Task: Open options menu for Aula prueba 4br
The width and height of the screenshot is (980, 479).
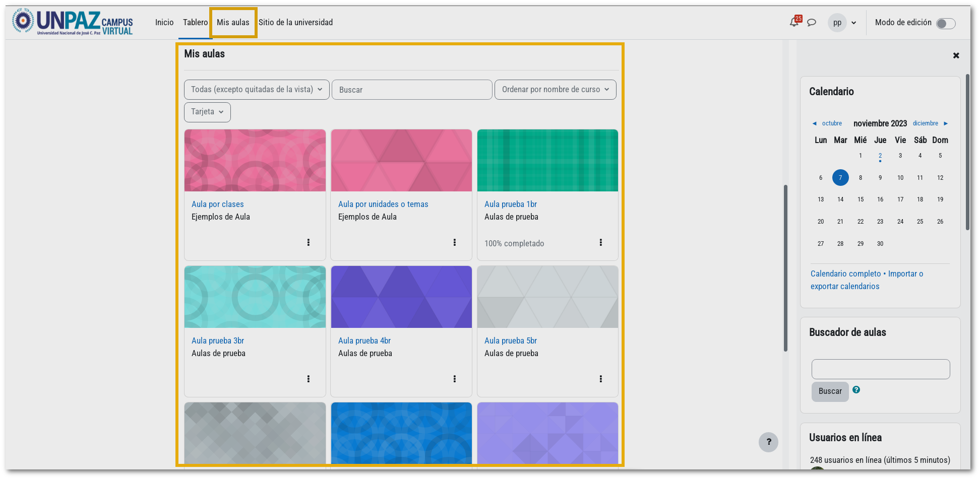Action: click(x=455, y=379)
